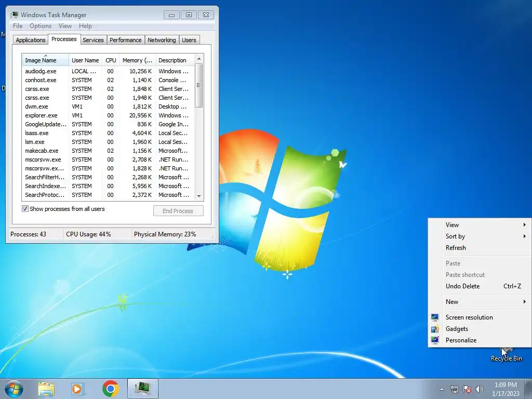
Task: Switch to the Users tab
Action: point(189,40)
